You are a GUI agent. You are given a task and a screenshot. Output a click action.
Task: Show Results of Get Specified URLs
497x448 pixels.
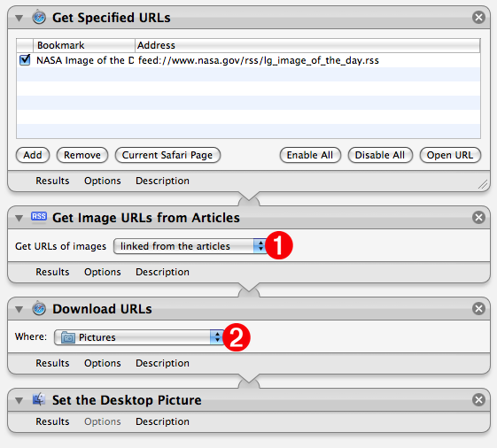pyautogui.click(x=52, y=181)
